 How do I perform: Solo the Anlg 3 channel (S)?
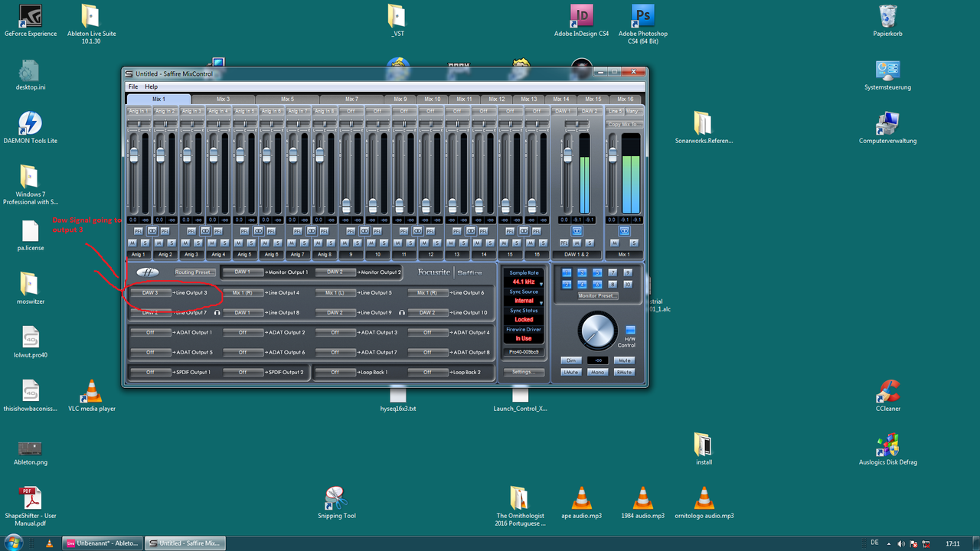click(198, 243)
